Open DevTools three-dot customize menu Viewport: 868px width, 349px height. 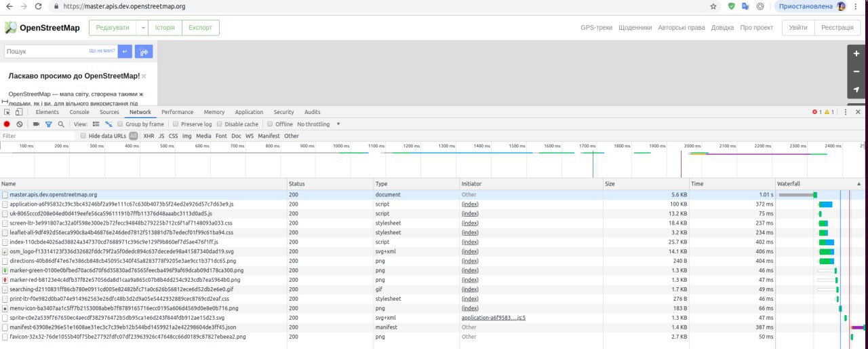coord(846,112)
